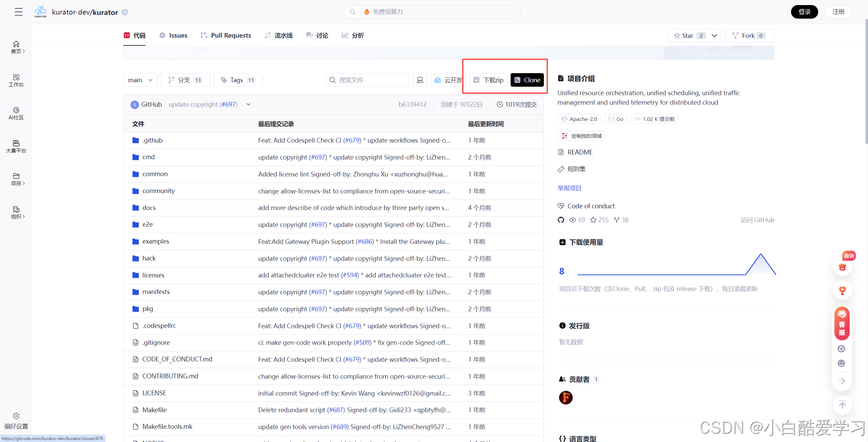Image resolution: width=868 pixels, height=442 pixels.
Task: Expand the Star dropdown arrow
Action: pyautogui.click(x=714, y=36)
